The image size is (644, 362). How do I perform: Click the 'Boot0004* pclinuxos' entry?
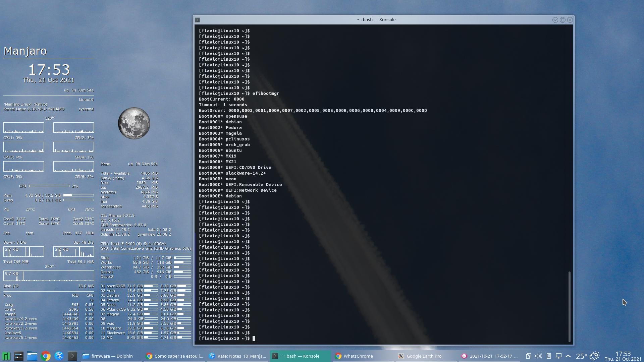[x=224, y=139]
